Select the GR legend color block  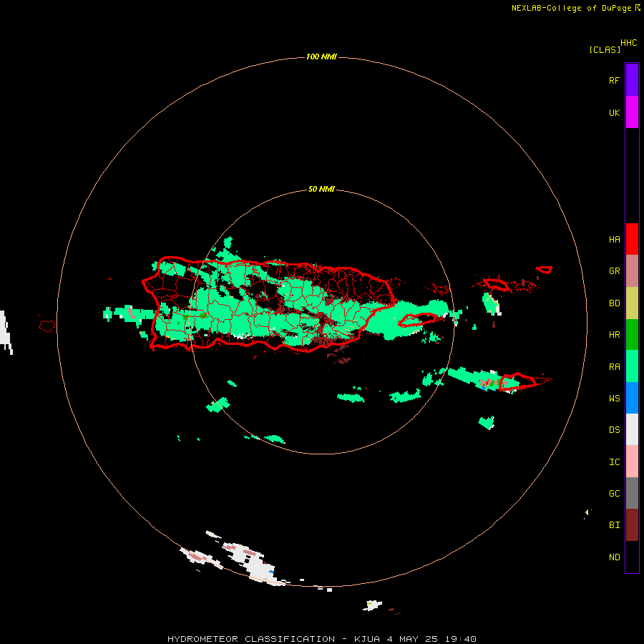[x=632, y=271]
